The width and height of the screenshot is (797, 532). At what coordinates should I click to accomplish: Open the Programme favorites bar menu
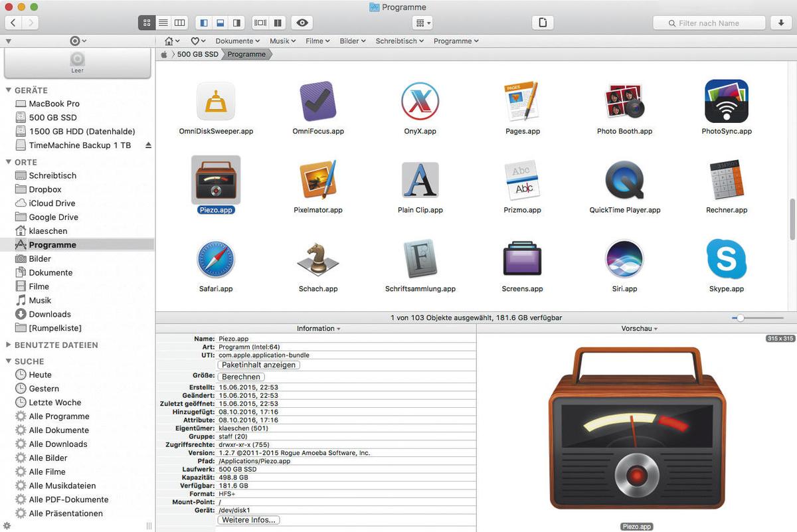click(456, 41)
